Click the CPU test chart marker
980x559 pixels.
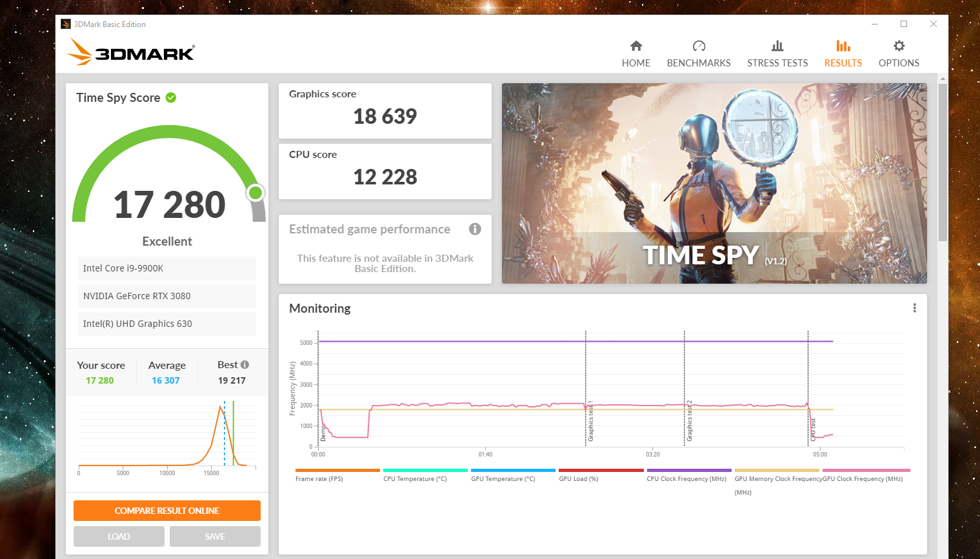click(x=813, y=429)
